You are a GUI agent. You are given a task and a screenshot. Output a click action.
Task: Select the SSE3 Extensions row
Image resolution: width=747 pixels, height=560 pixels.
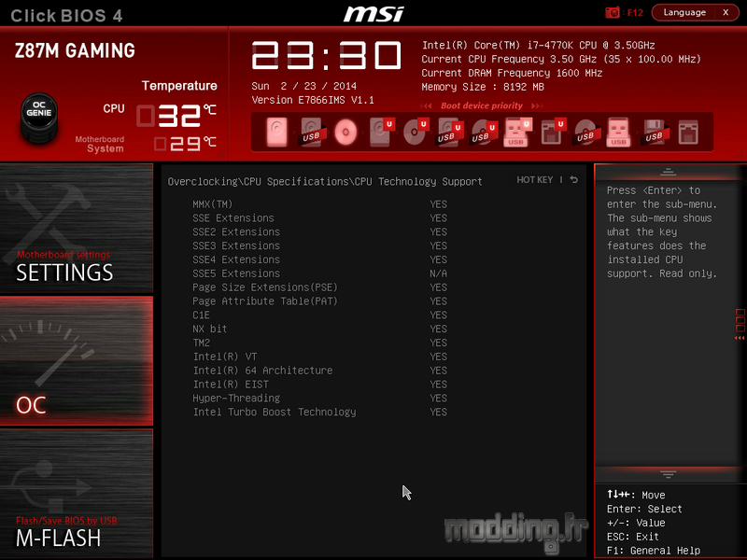tap(319, 245)
